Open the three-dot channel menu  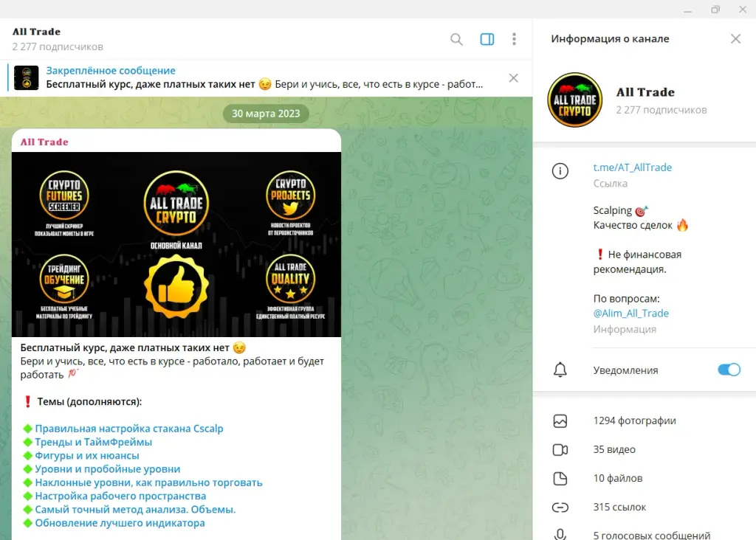coord(514,39)
